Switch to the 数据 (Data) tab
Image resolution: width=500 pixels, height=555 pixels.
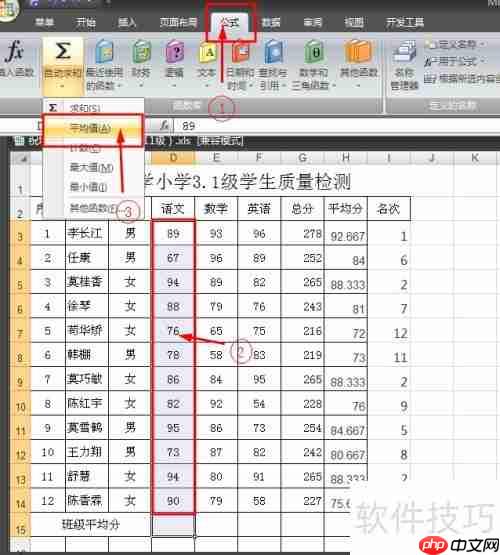(x=271, y=22)
